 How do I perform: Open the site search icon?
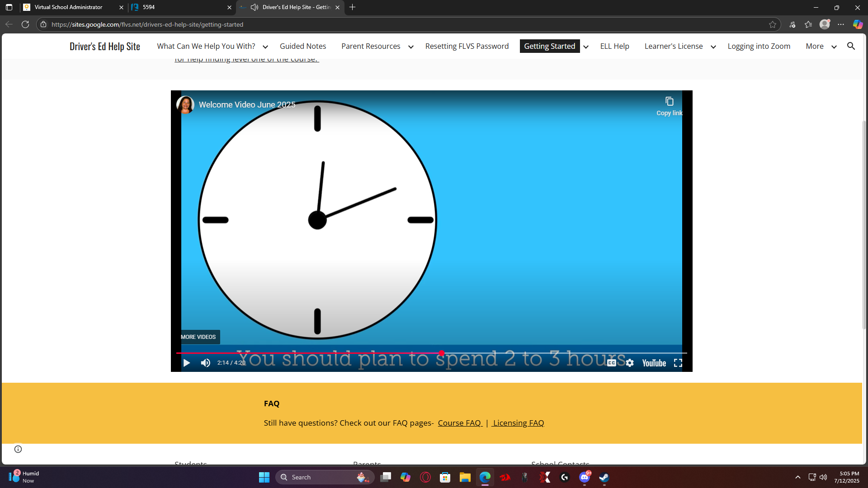851,46
